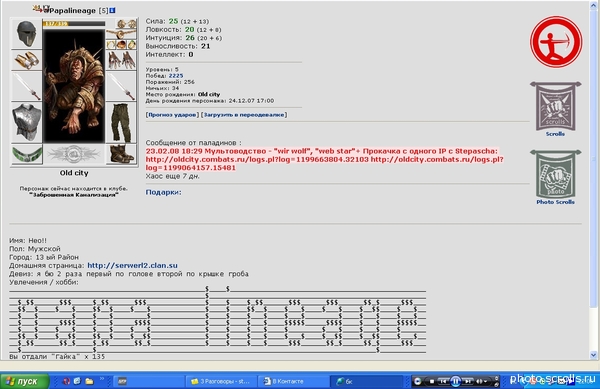Image resolution: width=600 pixels, height=389 pixels.
Task: Click the Old city label under portrait
Action: click(74, 173)
